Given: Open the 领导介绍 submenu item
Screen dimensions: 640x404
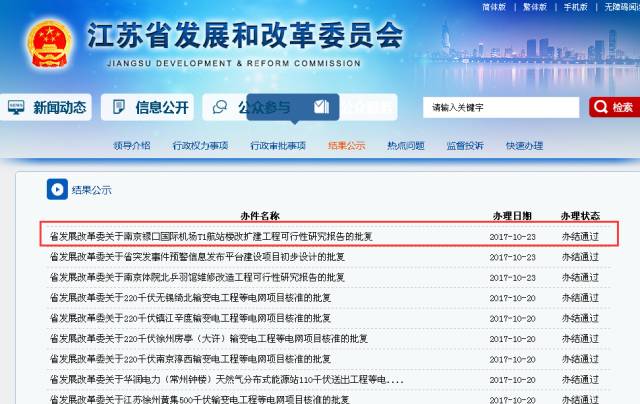Looking at the screenshot, I should (x=132, y=146).
